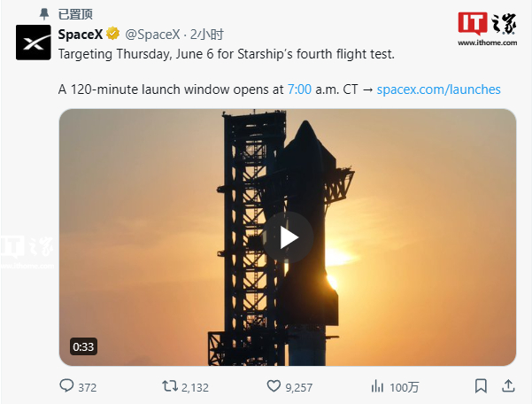Viewport: 532px width, 404px height.
Task: Click the SpaceX display name
Action: click(80, 35)
